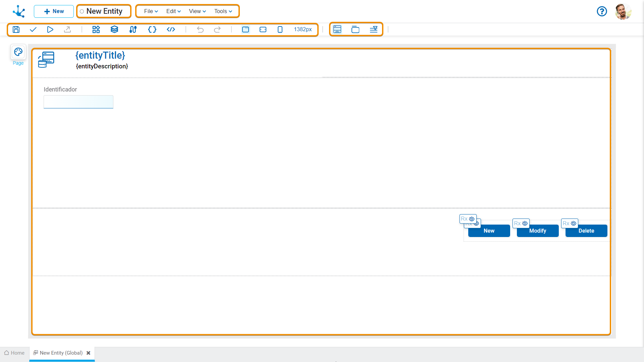Open the curly braces icon
This screenshot has height=362, width=644.
[x=152, y=29]
